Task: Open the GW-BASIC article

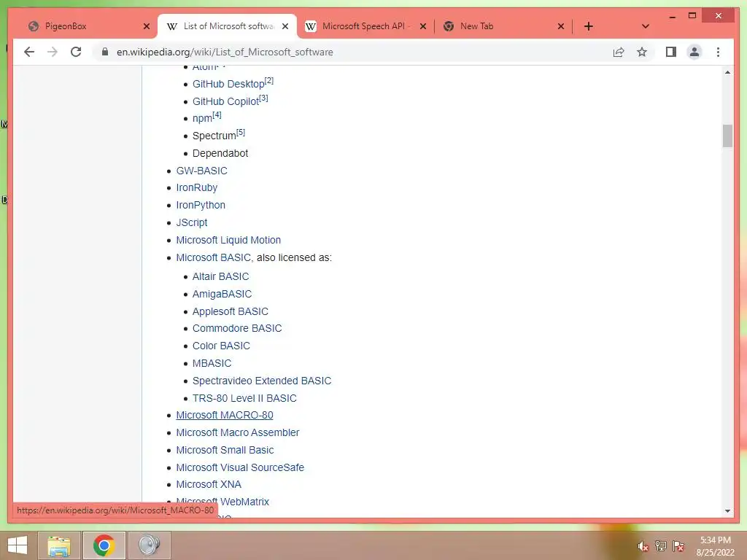Action: point(201,171)
